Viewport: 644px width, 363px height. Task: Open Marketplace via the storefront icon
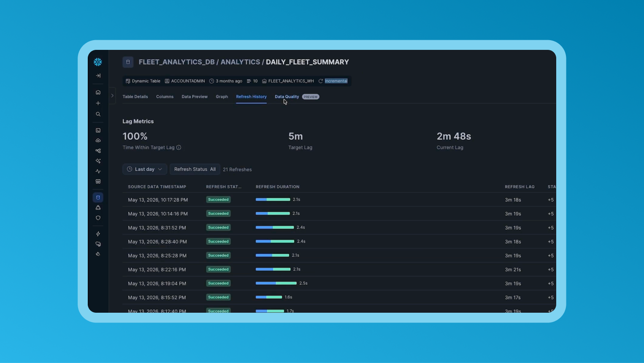[98, 181]
